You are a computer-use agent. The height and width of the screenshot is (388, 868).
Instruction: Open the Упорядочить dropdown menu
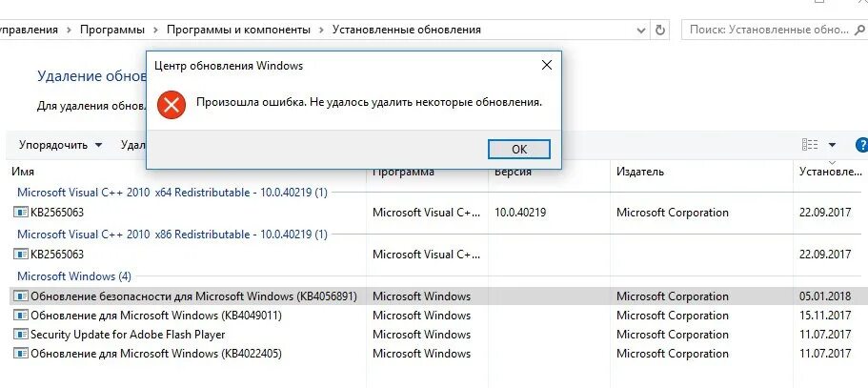click(x=60, y=145)
